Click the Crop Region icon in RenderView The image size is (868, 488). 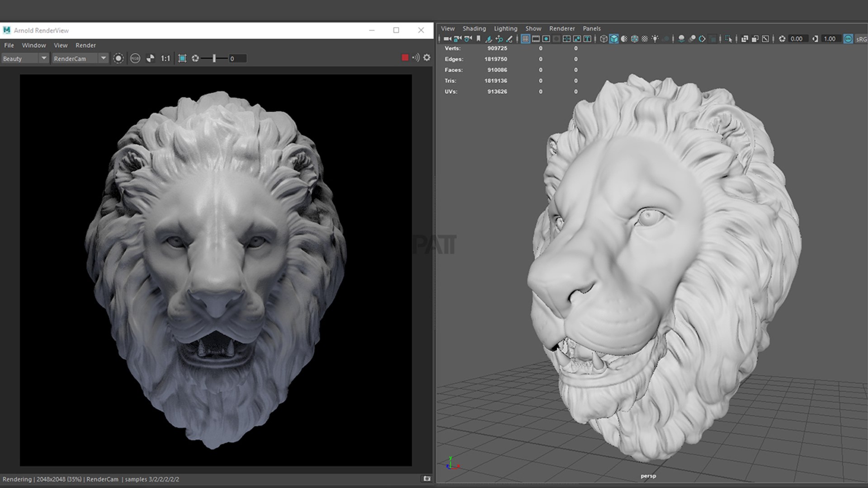click(x=182, y=58)
